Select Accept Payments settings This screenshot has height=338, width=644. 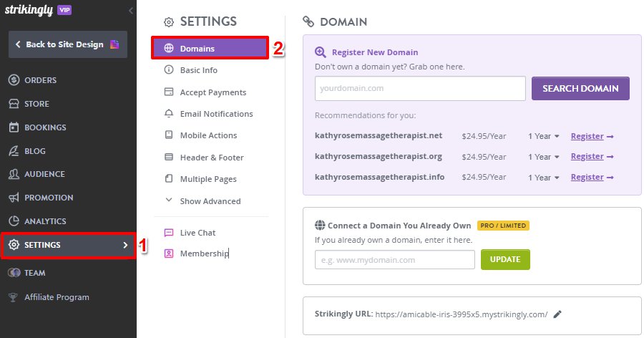(213, 92)
